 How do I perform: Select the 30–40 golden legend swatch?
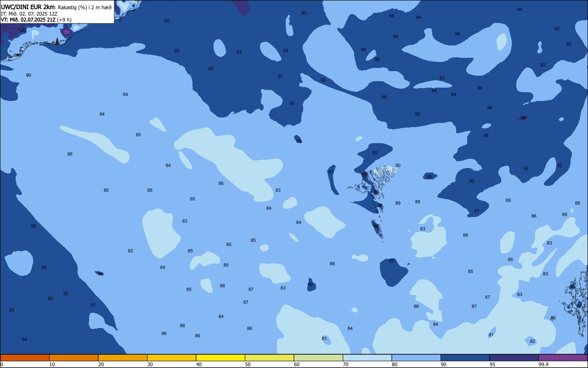click(171, 357)
